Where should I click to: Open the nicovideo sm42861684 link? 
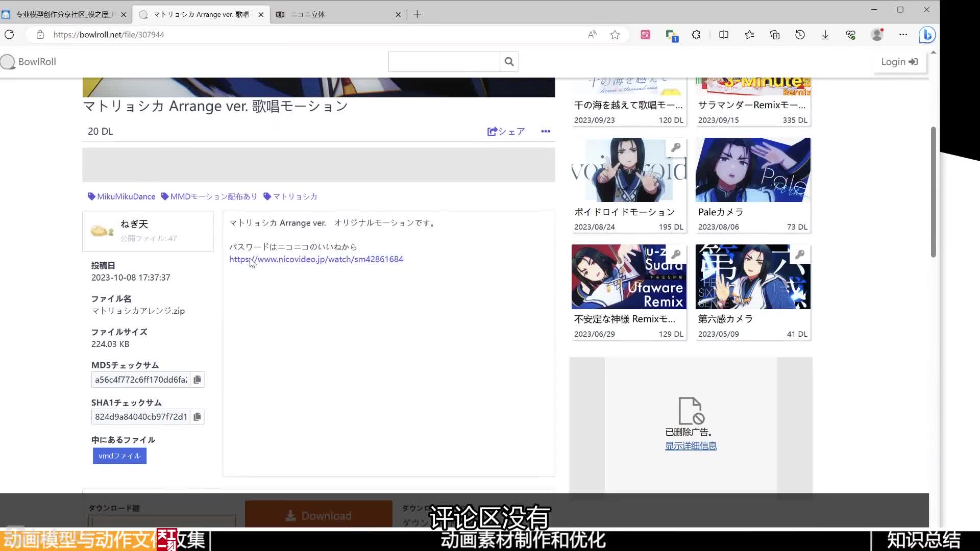pos(316,259)
